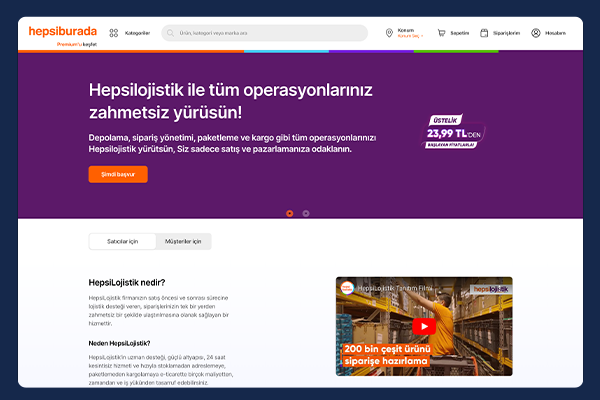Click the search magnifier icon
Image resolution: width=600 pixels, height=400 pixels.
pos(171,33)
